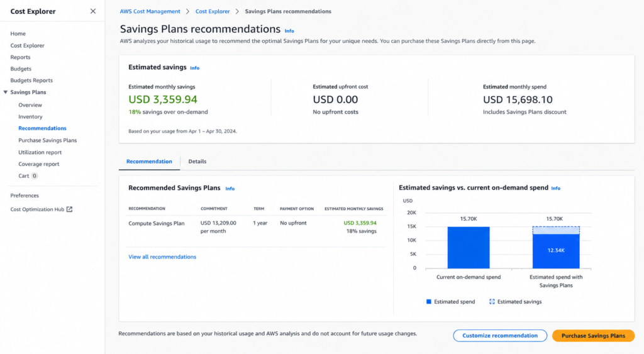Collapse the Savings Plans tree section
Image resolution: width=644 pixels, height=354 pixels.
(x=5, y=92)
